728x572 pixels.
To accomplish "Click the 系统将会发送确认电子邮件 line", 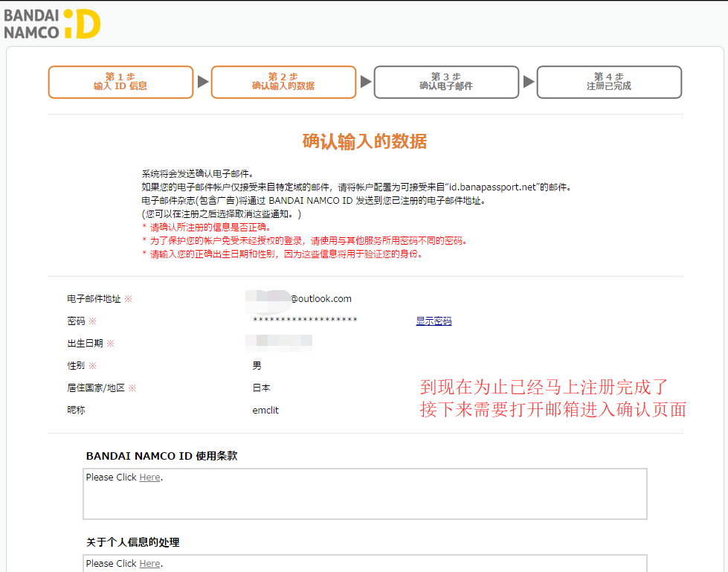I will (198, 173).
